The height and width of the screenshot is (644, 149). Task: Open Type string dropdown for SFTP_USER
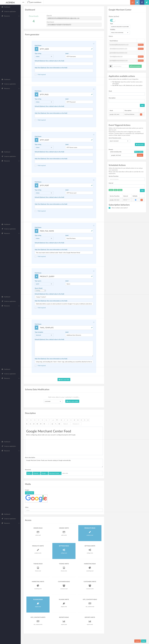44,56
